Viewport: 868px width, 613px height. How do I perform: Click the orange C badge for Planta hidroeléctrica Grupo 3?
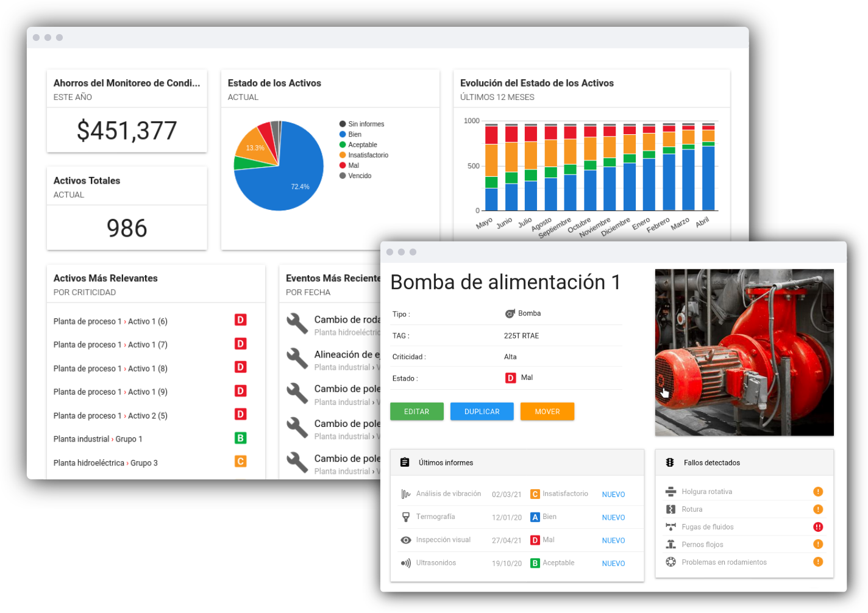[241, 462]
